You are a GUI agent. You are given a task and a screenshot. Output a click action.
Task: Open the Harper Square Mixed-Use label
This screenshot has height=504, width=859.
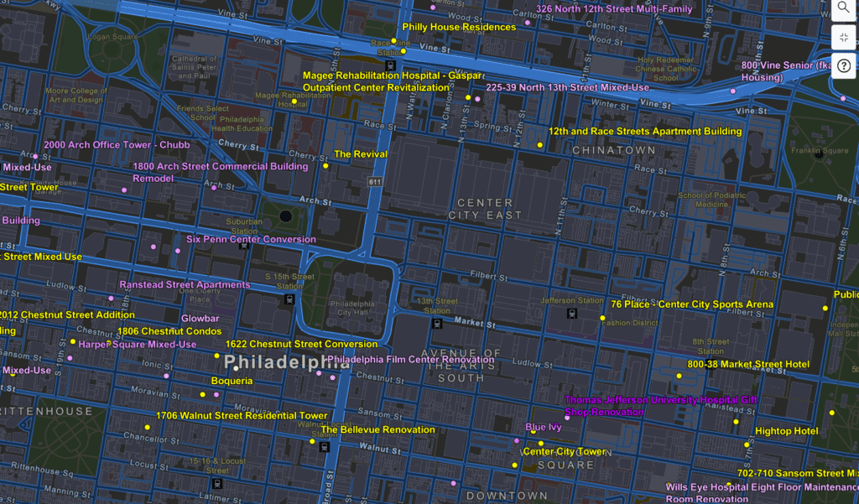137,345
